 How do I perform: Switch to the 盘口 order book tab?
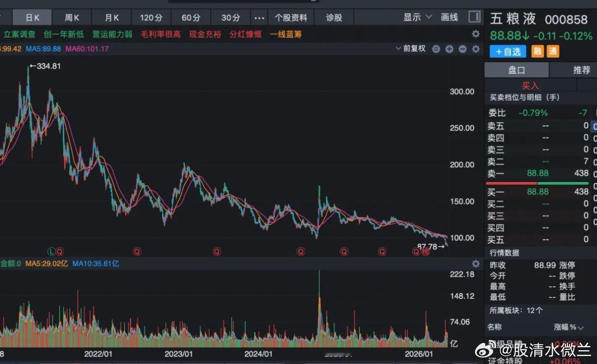pyautogui.click(x=516, y=70)
